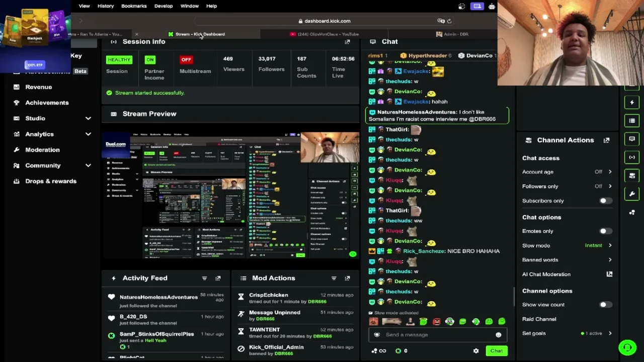Viewport: 644px width, 362px height.
Task: Open the Moderation page
Action: click(x=42, y=150)
